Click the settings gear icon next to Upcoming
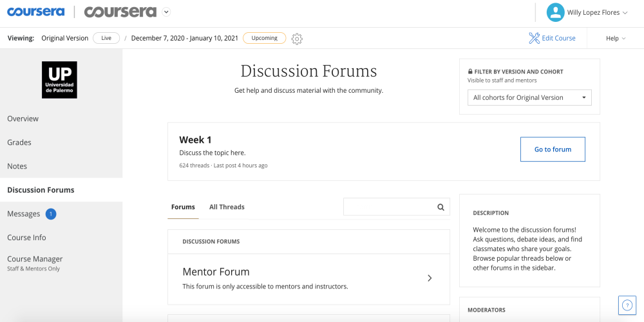The height and width of the screenshot is (322, 644). coord(297,39)
